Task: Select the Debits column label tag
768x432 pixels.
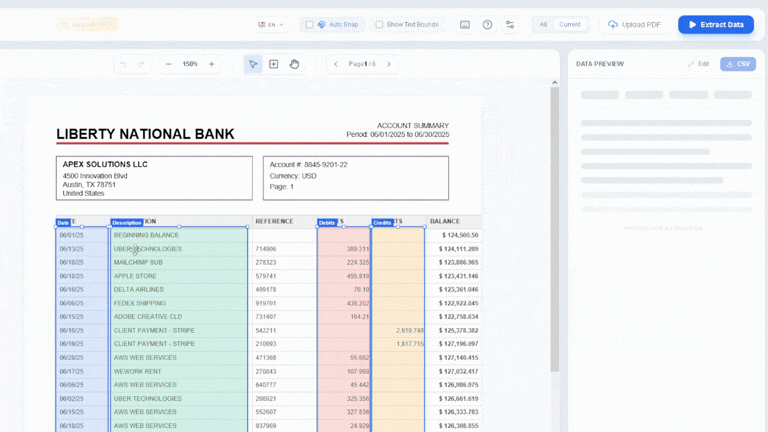Action: click(327, 223)
